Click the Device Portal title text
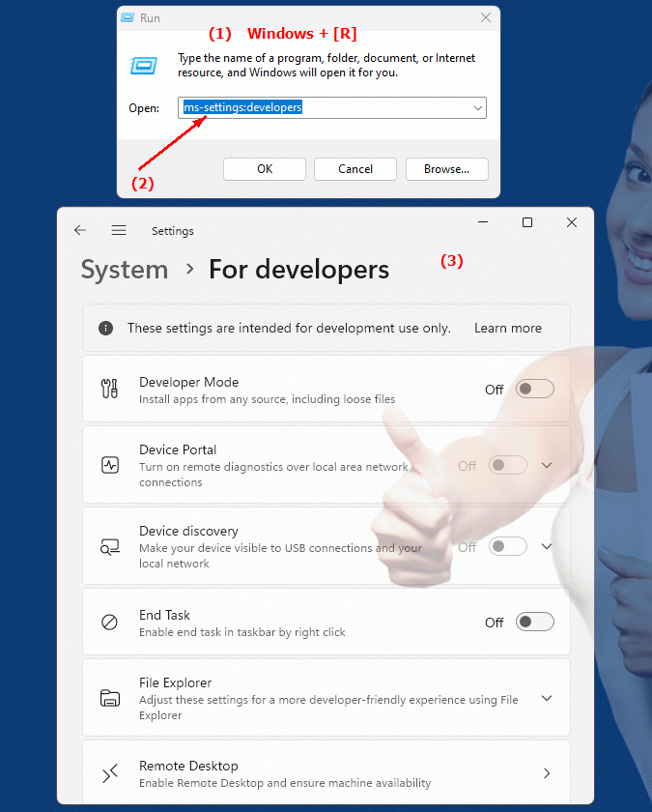The width and height of the screenshot is (652, 812). click(x=178, y=450)
